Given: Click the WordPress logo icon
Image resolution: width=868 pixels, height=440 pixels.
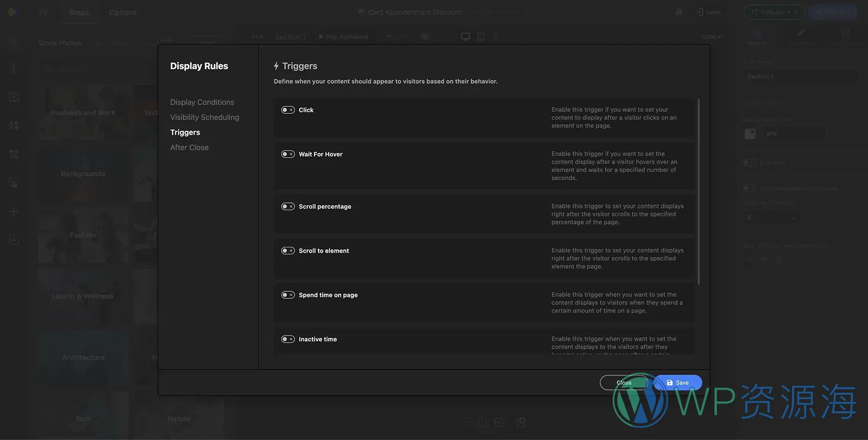Looking at the screenshot, I should point(44,12).
